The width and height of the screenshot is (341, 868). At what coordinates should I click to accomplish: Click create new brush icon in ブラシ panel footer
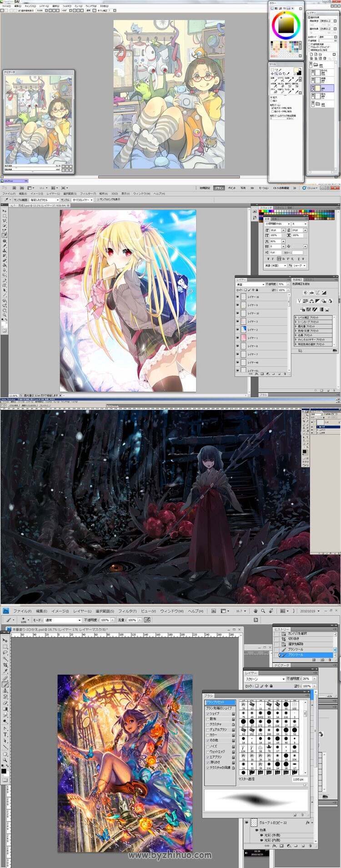pyautogui.click(x=295, y=815)
